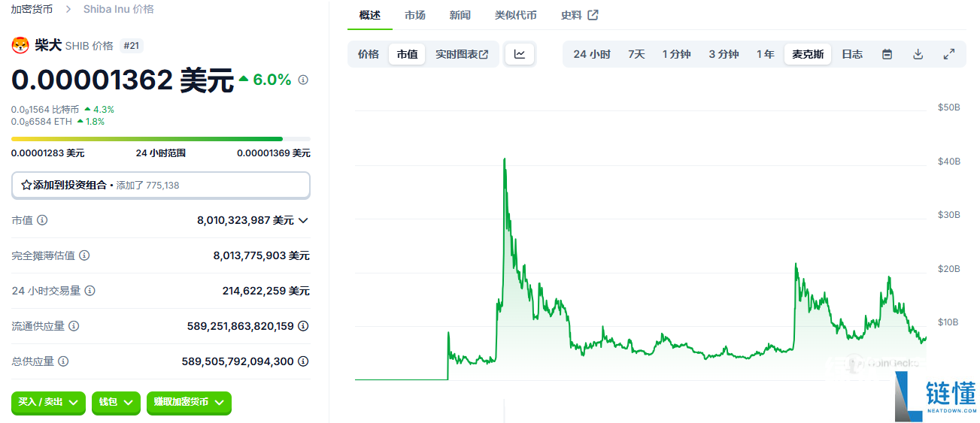980x423 pixels.
Task: Click the info icon next to 24 小时交易量
Action: [x=90, y=291]
